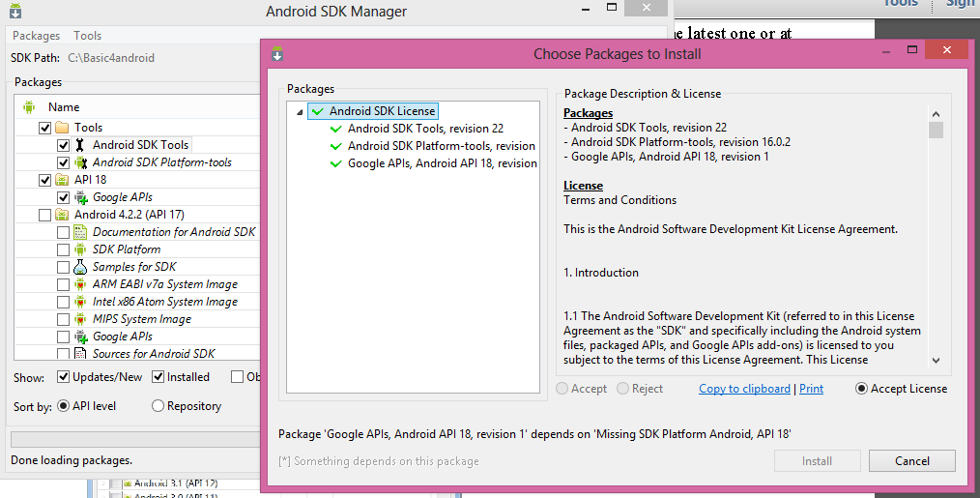Click the Documentation for Android SDK icon
Viewport: 980px width, 498px height.
point(80,232)
